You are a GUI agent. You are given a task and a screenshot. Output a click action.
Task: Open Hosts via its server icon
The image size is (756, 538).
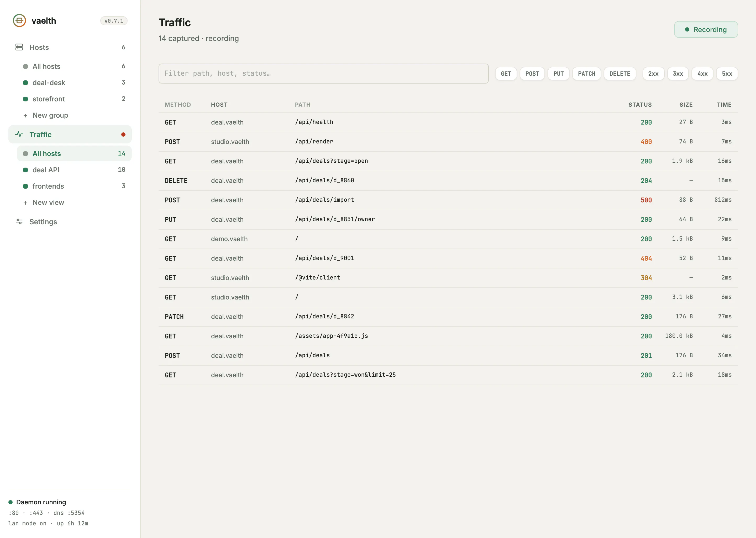click(x=19, y=47)
